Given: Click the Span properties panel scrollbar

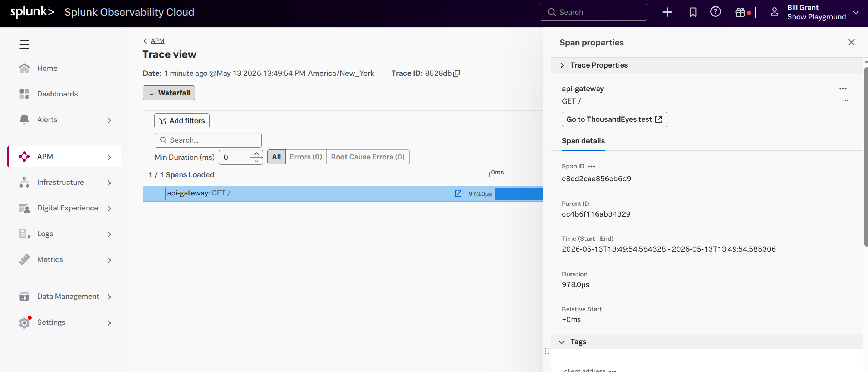Looking at the screenshot, I should tap(865, 157).
